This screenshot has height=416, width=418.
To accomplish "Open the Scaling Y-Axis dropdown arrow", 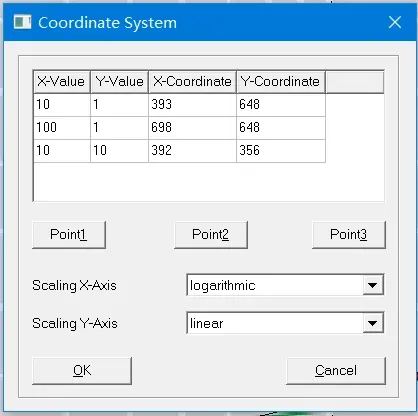I will pyautogui.click(x=373, y=323).
